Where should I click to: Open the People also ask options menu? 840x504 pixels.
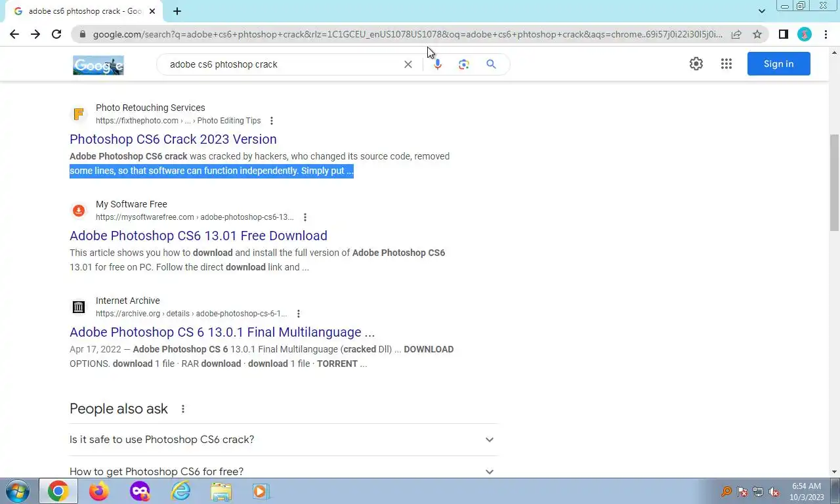183,409
